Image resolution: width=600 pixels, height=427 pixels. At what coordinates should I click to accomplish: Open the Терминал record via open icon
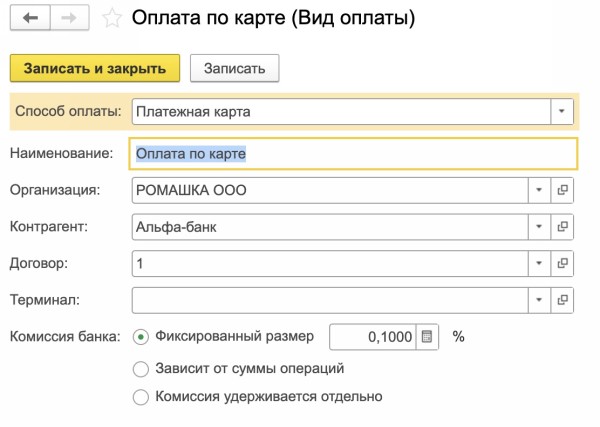click(562, 299)
